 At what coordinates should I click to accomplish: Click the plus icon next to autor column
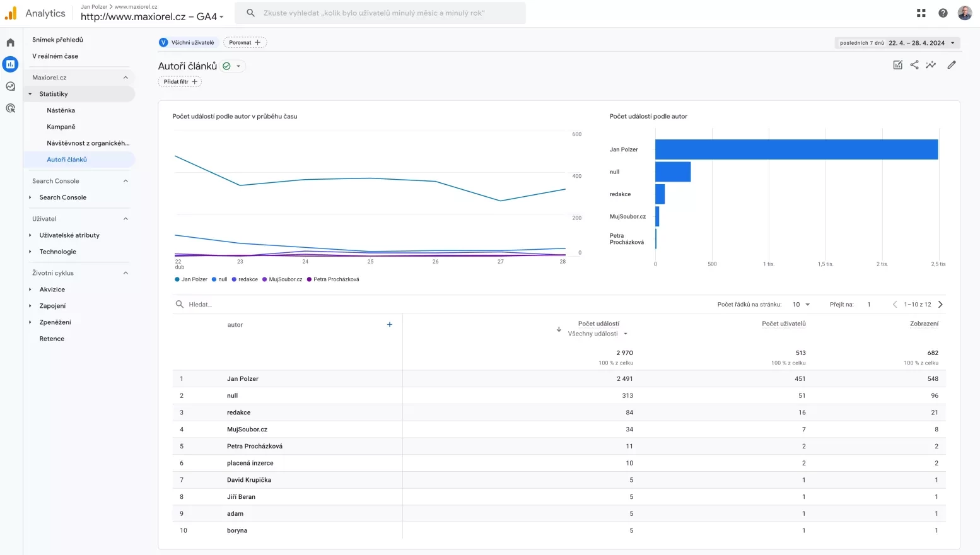point(390,325)
